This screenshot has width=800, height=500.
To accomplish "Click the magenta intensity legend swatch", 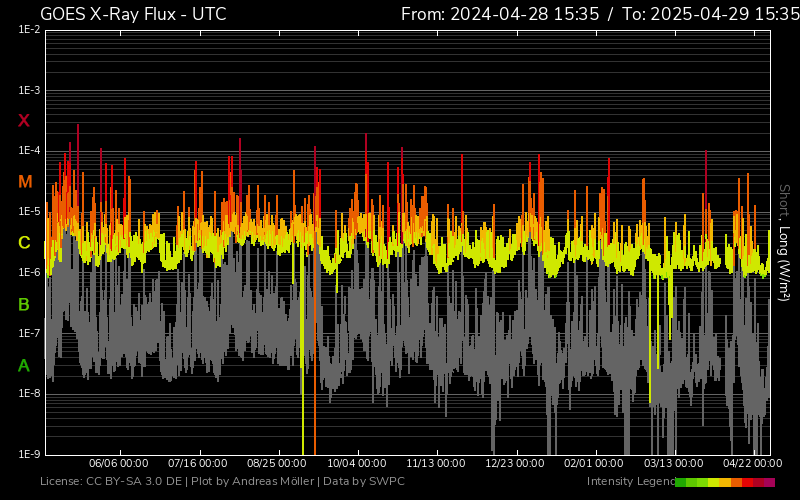I will tap(769, 482).
